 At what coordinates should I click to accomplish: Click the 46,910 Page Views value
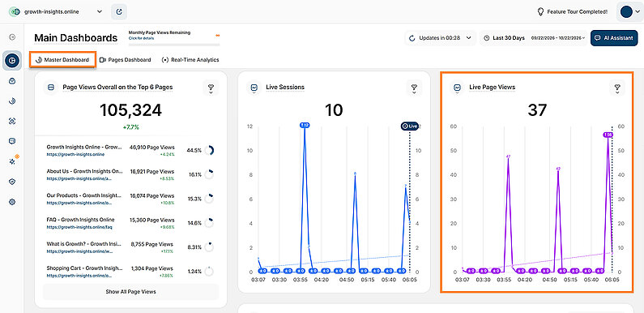(x=151, y=148)
